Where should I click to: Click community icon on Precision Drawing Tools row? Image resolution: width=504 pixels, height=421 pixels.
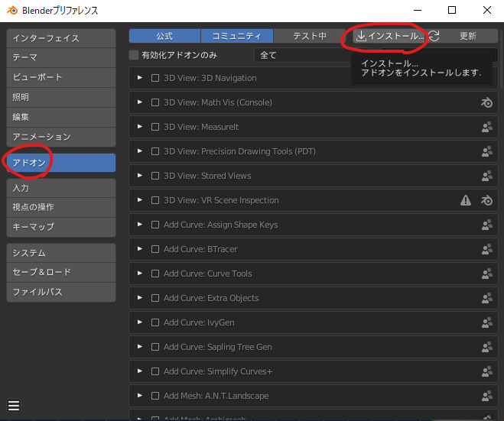(x=486, y=151)
